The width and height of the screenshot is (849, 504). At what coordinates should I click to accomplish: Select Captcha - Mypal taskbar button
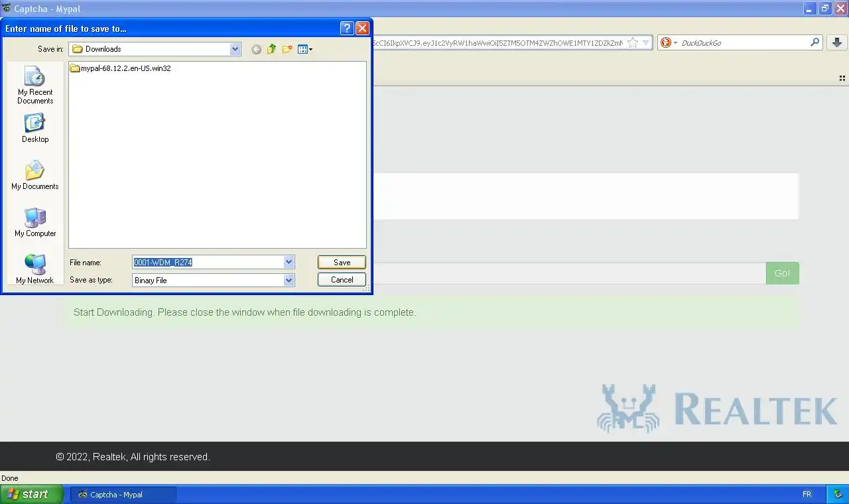click(123, 495)
